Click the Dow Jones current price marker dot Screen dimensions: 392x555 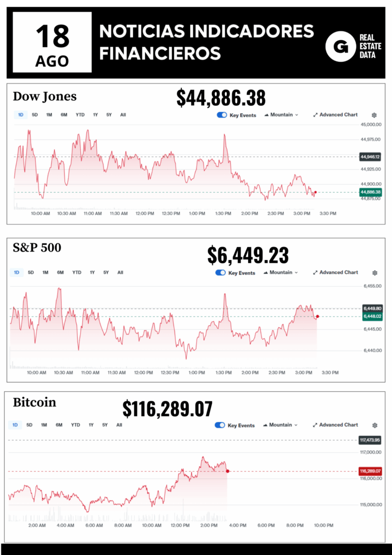315,192
